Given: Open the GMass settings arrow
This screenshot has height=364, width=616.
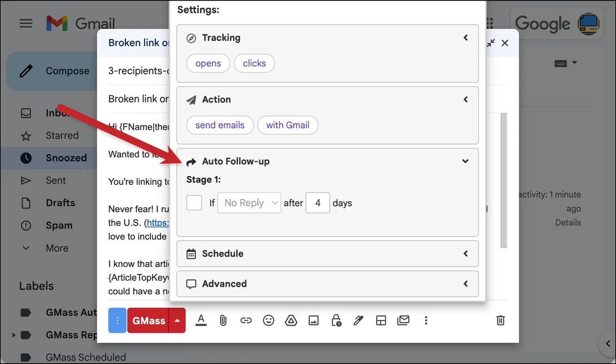Looking at the screenshot, I should point(177,320).
